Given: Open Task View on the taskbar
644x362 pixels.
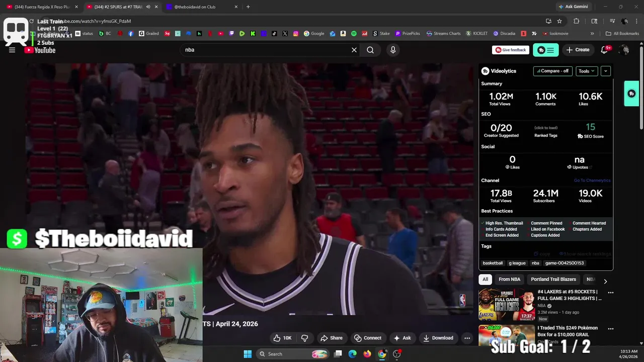Looking at the screenshot, I should tap(338, 354).
